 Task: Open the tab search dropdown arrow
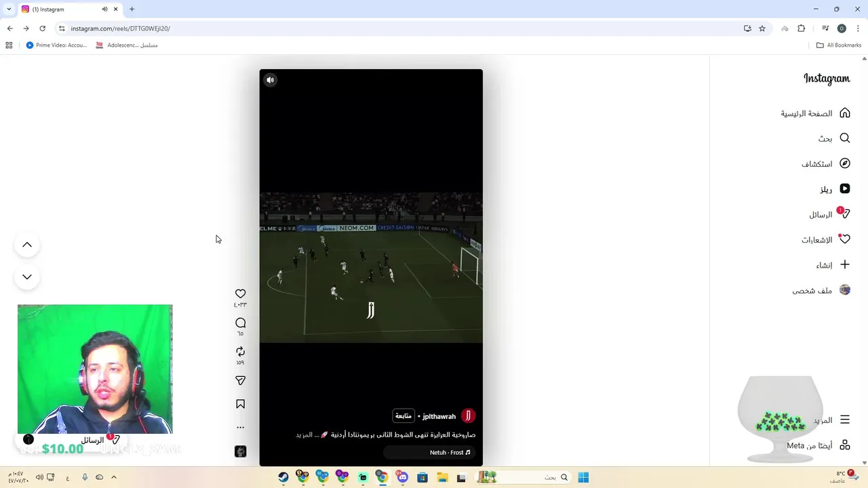[8, 9]
